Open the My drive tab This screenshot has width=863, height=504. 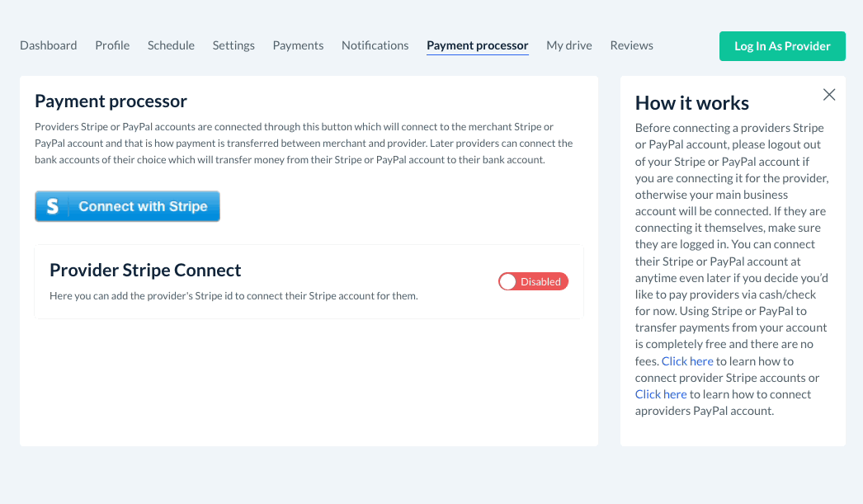pos(569,45)
